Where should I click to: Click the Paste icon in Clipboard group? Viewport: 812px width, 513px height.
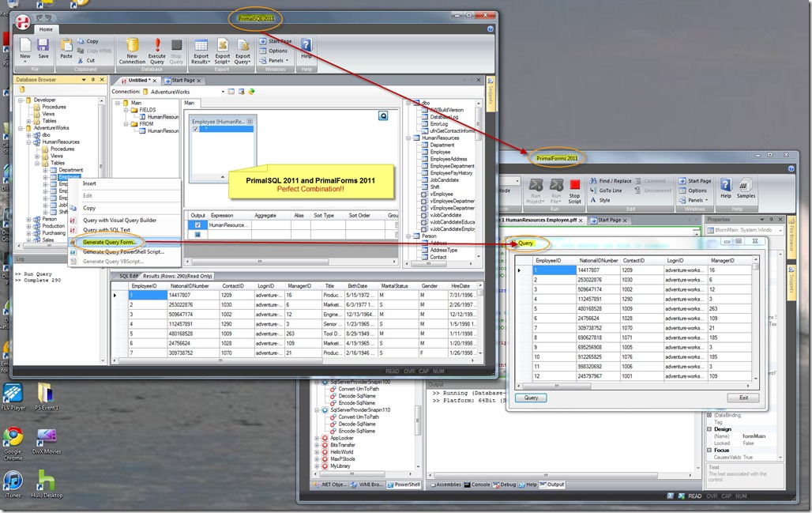pyautogui.click(x=66, y=45)
